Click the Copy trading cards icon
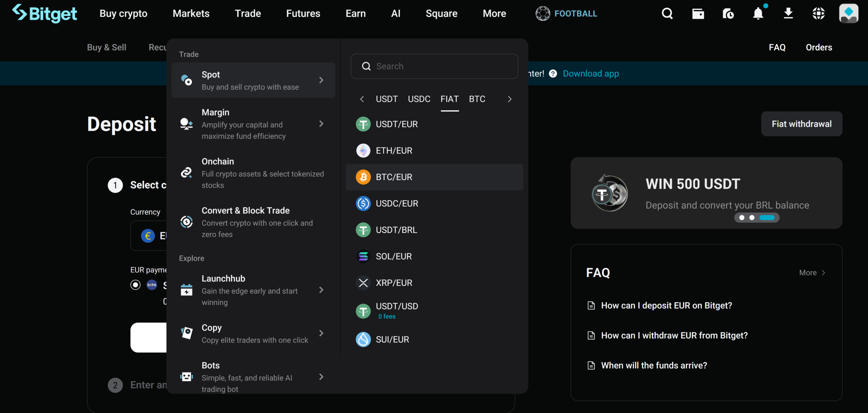Image resolution: width=868 pixels, height=413 pixels. tap(186, 333)
